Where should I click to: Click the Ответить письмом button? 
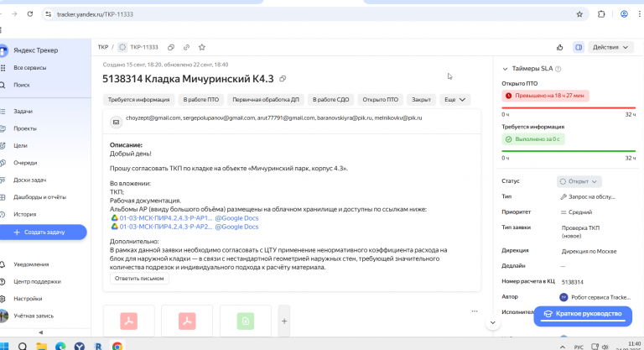[x=139, y=279]
